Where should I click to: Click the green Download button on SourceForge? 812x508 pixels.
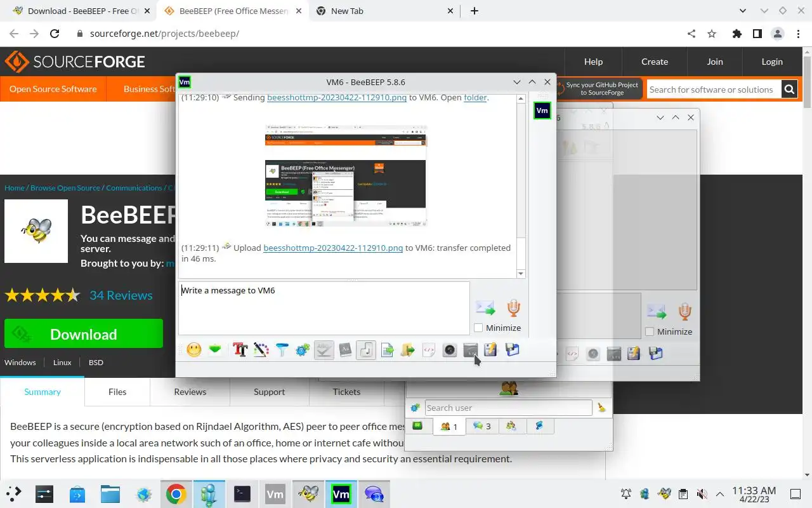pyautogui.click(x=84, y=334)
